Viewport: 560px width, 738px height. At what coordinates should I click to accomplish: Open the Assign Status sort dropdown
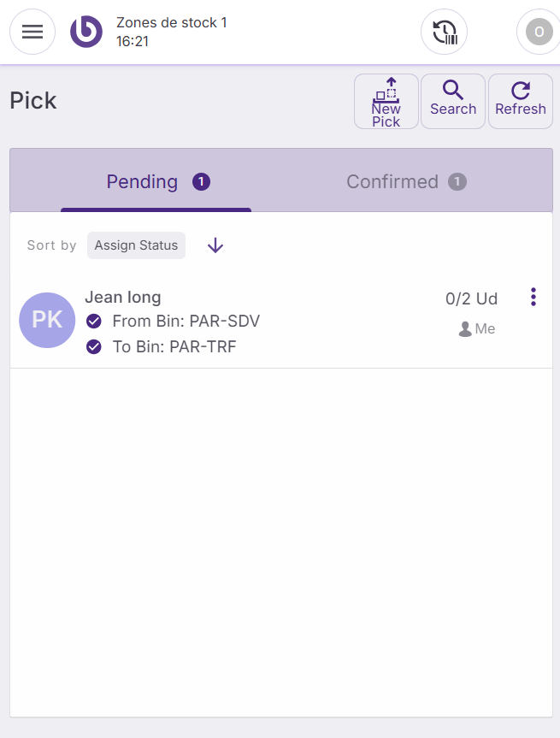136,245
